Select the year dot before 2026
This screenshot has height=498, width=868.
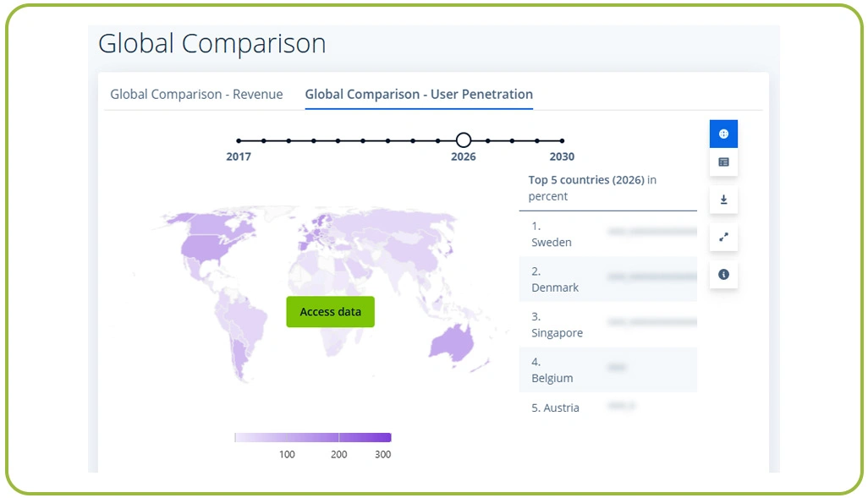tap(438, 140)
